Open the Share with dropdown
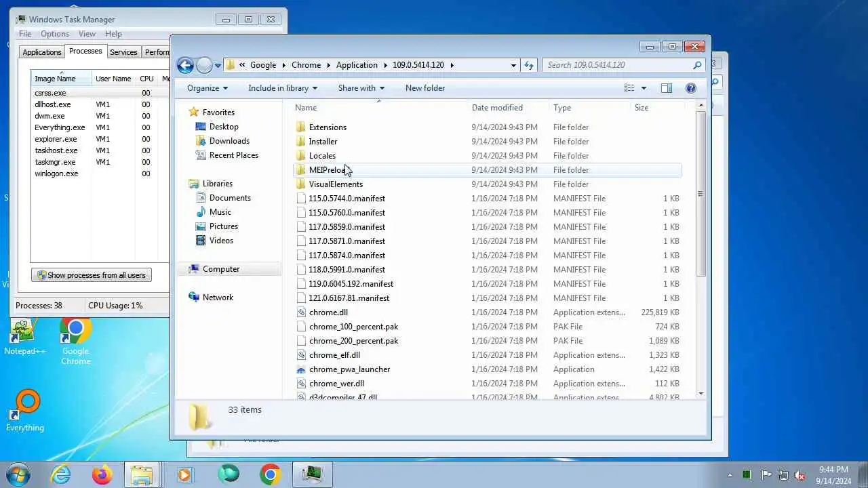The width and height of the screenshot is (868, 488). pyautogui.click(x=361, y=88)
